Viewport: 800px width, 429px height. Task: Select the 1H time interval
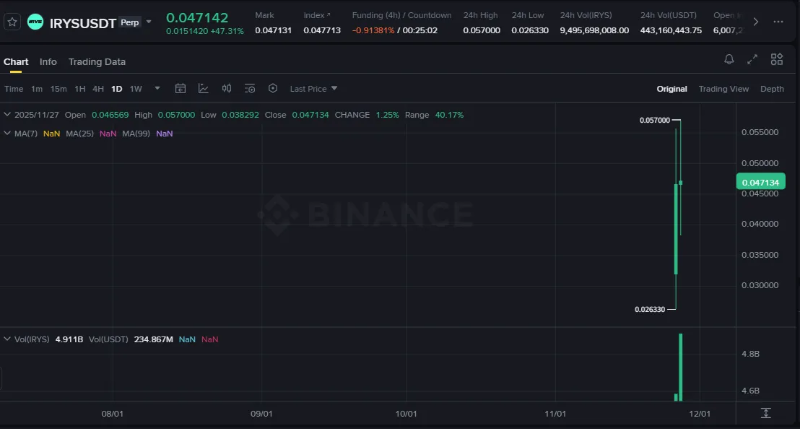point(80,89)
